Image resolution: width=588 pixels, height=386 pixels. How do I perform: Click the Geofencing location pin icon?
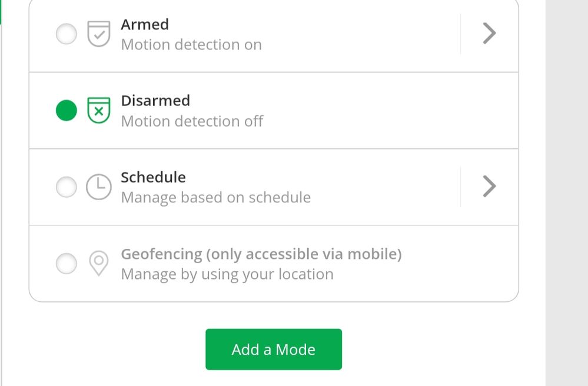[x=99, y=263]
